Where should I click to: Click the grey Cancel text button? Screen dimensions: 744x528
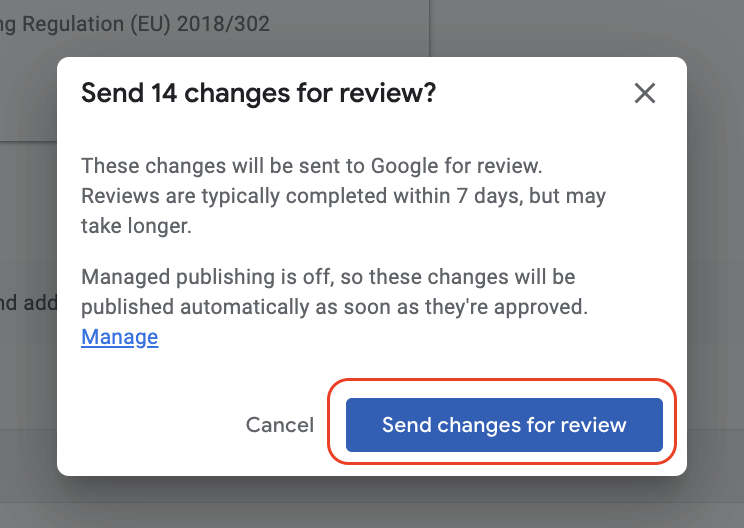[279, 425]
